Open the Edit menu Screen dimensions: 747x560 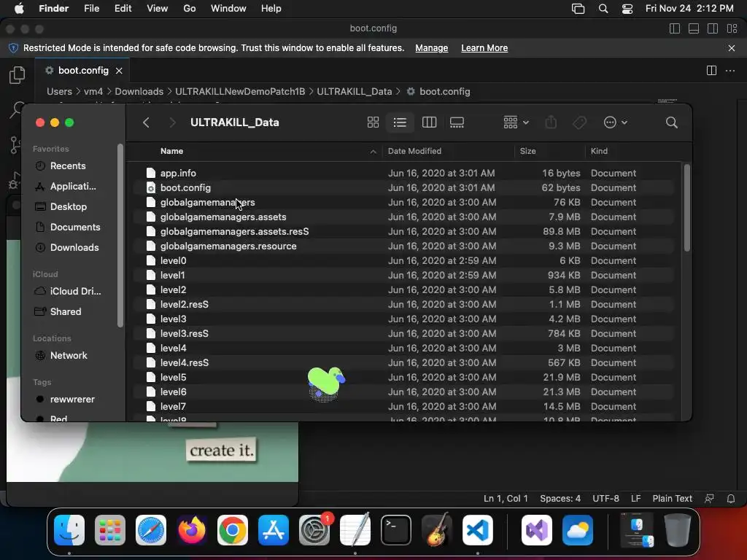[123, 9]
